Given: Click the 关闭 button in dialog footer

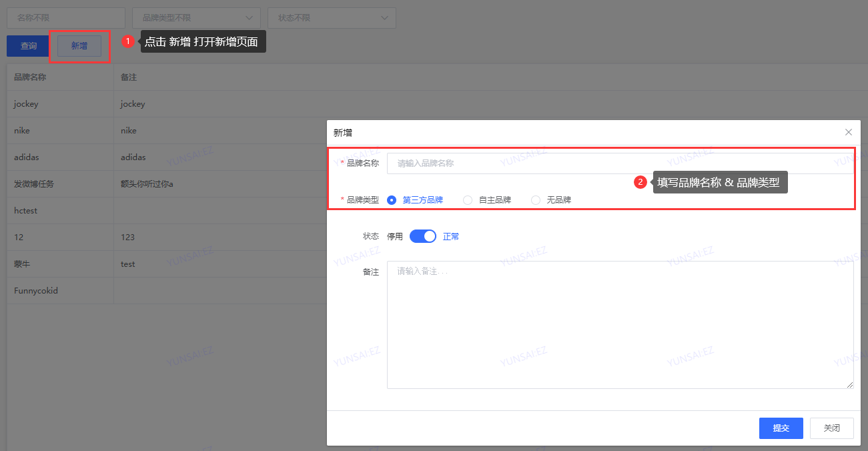Looking at the screenshot, I should [x=831, y=428].
